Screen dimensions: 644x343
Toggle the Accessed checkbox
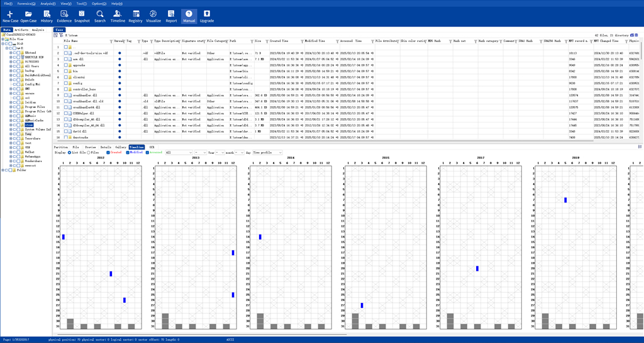(x=147, y=152)
